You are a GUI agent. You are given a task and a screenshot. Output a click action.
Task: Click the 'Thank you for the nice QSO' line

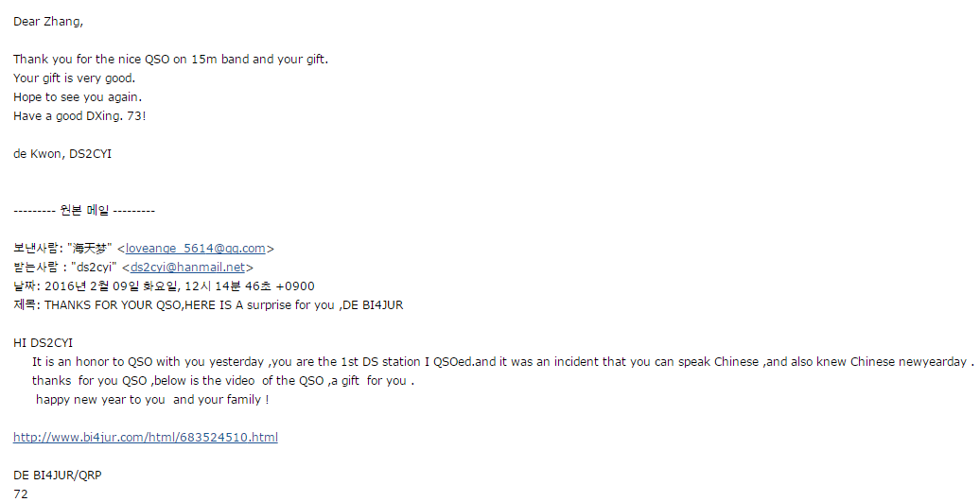[170, 60]
